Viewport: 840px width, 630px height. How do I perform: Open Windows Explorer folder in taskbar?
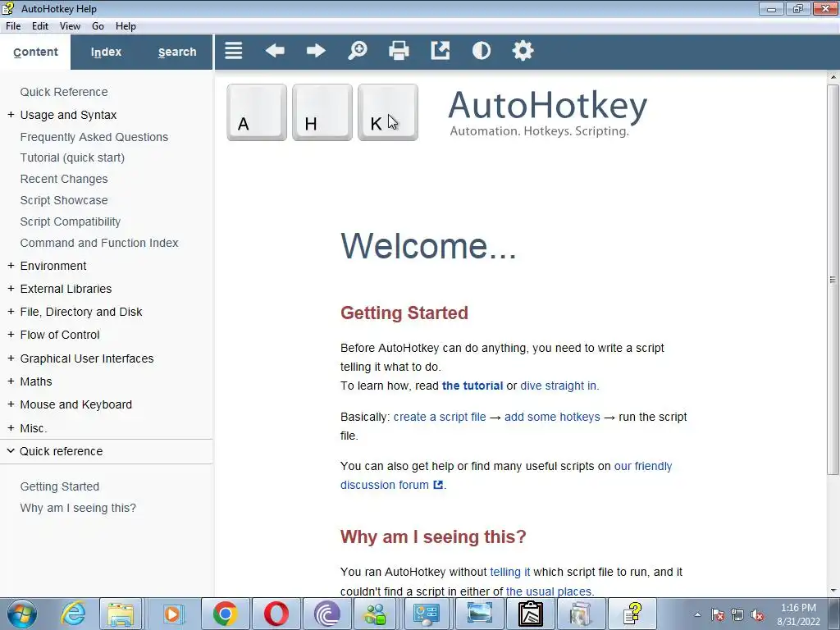click(121, 614)
